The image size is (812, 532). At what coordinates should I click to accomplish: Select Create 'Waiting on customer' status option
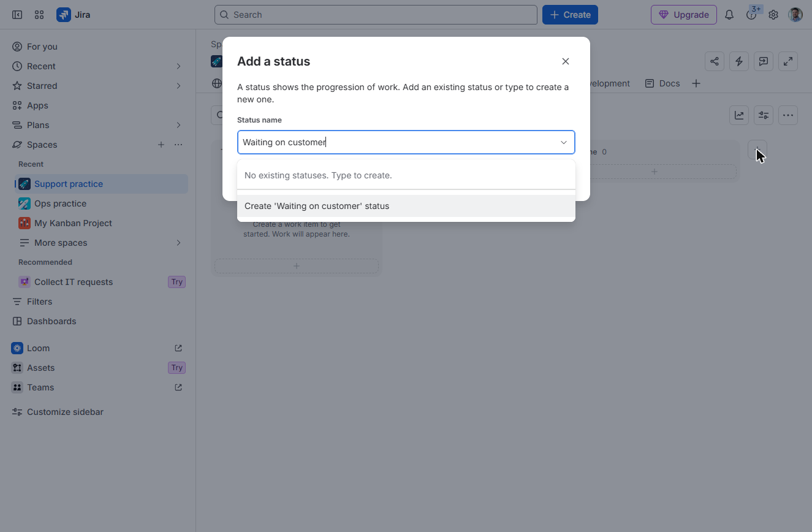[406, 206]
